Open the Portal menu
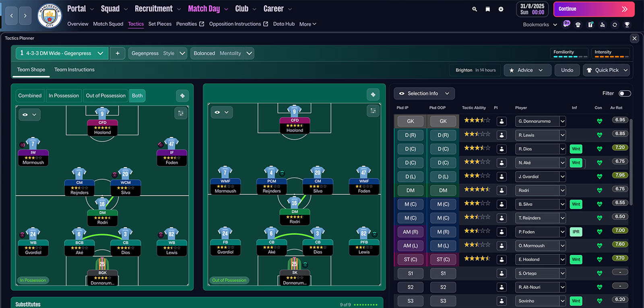The image size is (644, 308). click(80, 9)
